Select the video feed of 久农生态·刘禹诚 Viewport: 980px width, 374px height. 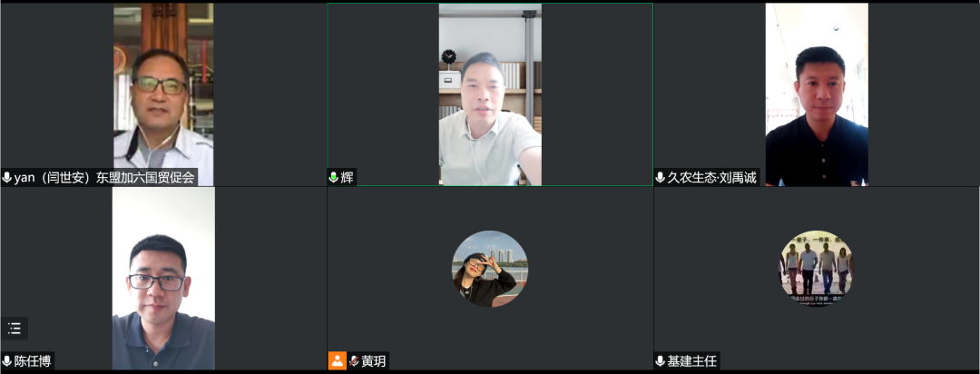[817, 94]
